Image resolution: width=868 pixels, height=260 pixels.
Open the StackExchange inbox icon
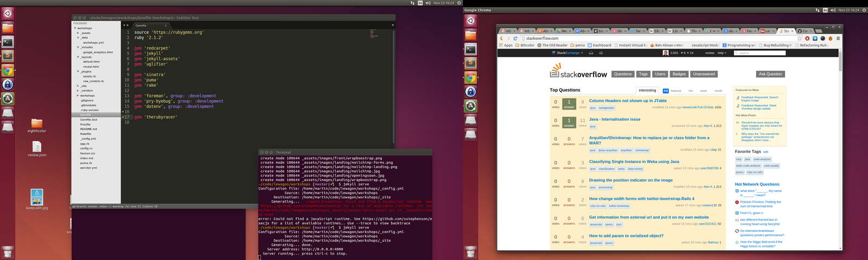click(591, 53)
